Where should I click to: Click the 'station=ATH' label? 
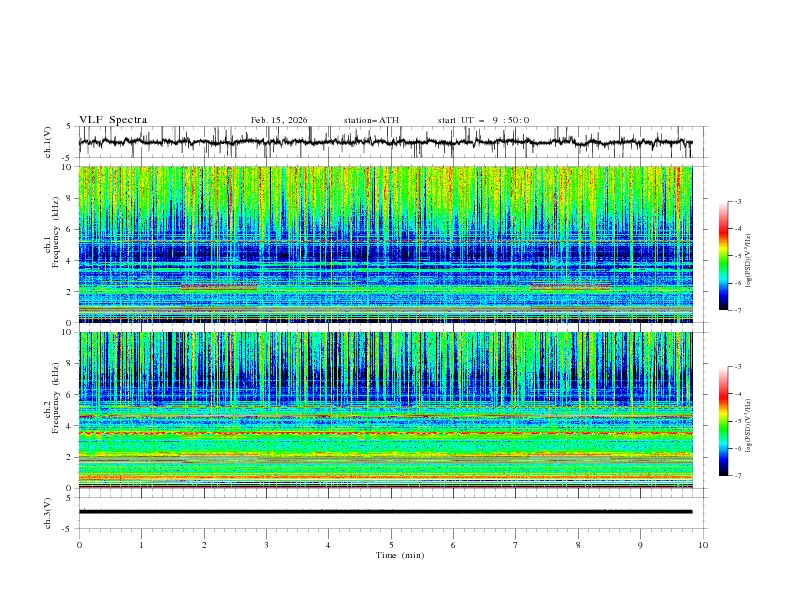click(x=371, y=120)
